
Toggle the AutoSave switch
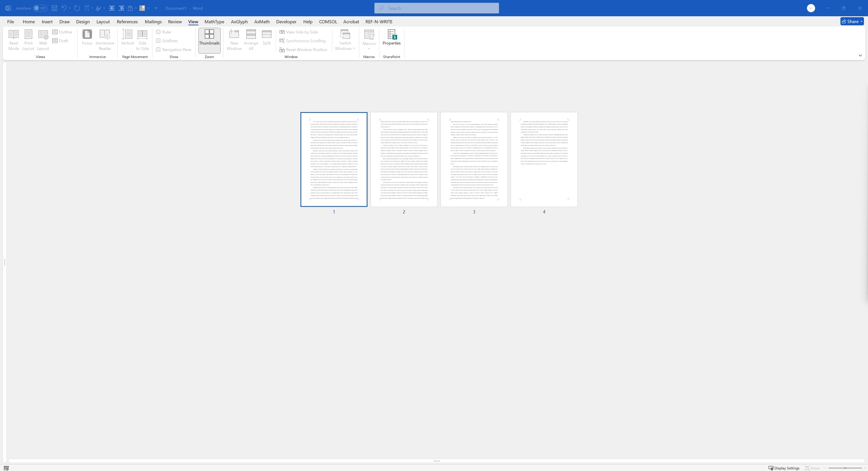(40, 8)
